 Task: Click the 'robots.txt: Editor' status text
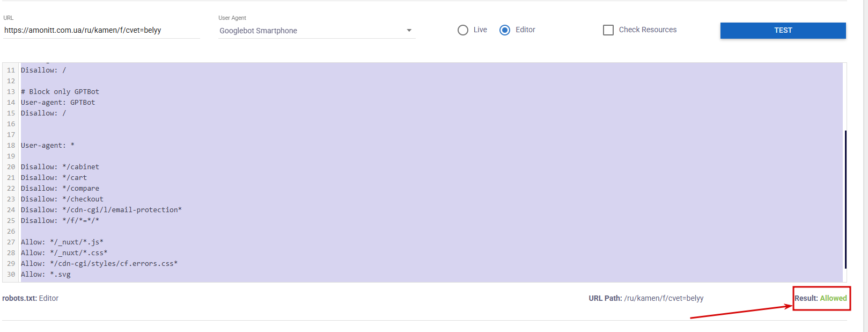[31, 298]
